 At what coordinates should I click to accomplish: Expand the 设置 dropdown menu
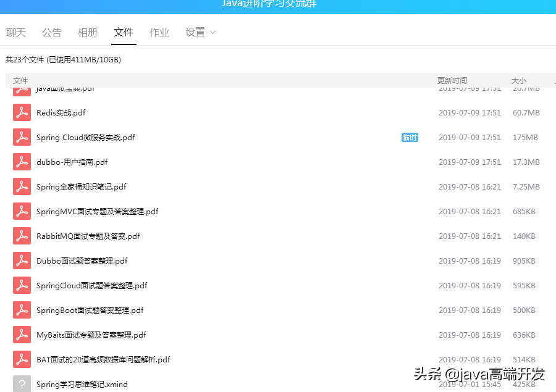pos(200,32)
